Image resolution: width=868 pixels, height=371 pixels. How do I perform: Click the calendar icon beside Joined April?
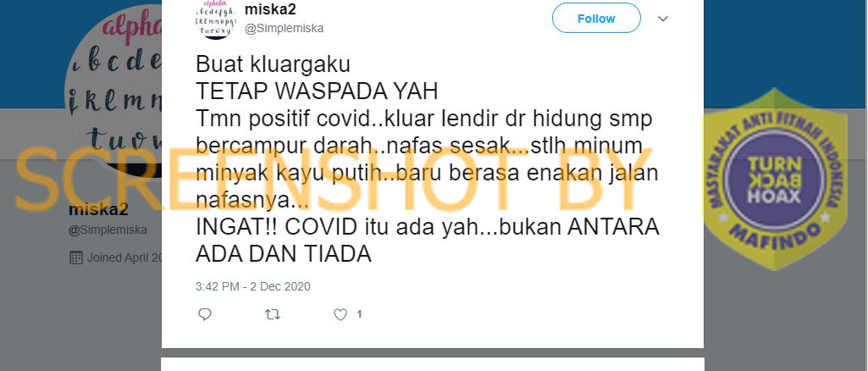click(x=76, y=257)
